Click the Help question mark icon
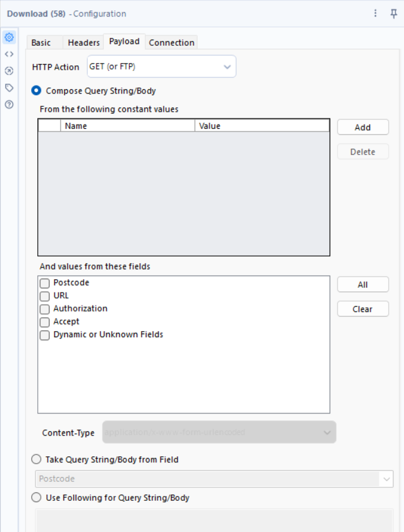This screenshot has width=404, height=532. tap(9, 104)
